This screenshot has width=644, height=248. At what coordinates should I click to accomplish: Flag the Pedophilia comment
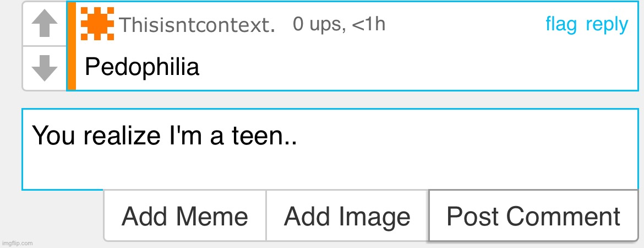pyautogui.click(x=561, y=25)
